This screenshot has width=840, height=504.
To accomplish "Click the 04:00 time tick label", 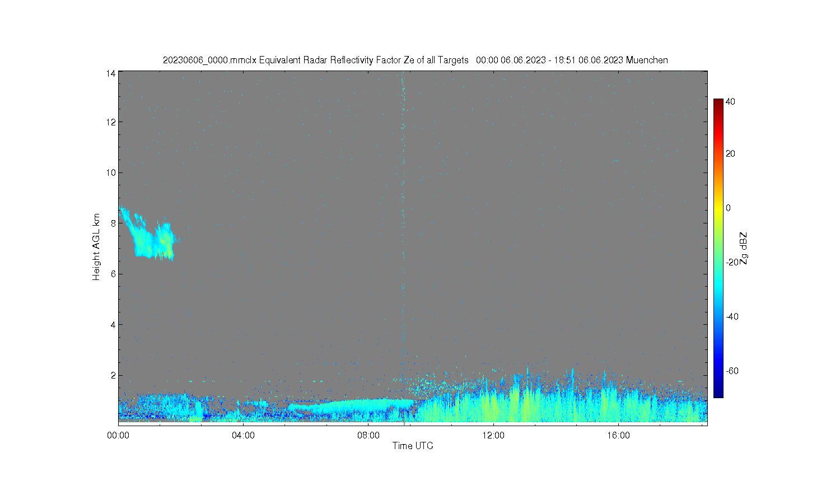I will click(243, 435).
